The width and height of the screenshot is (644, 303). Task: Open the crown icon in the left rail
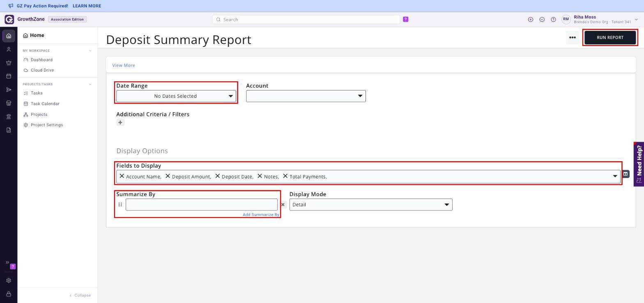9,63
